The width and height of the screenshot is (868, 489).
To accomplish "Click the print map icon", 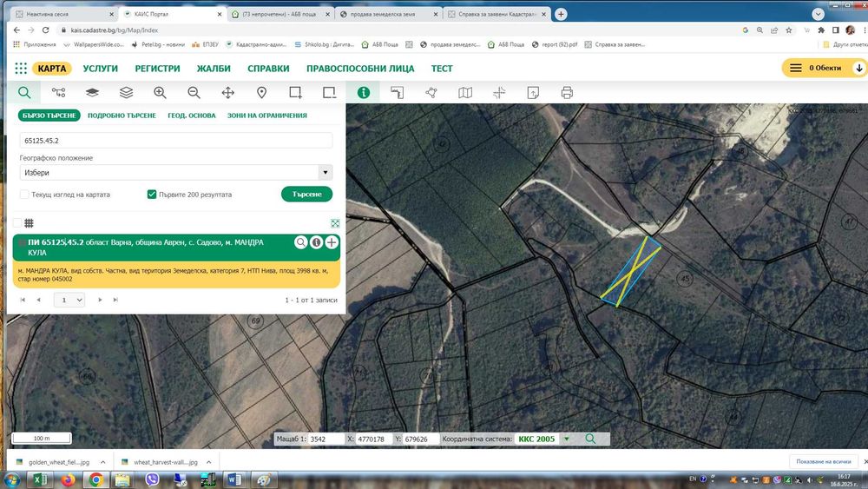I will tap(567, 92).
